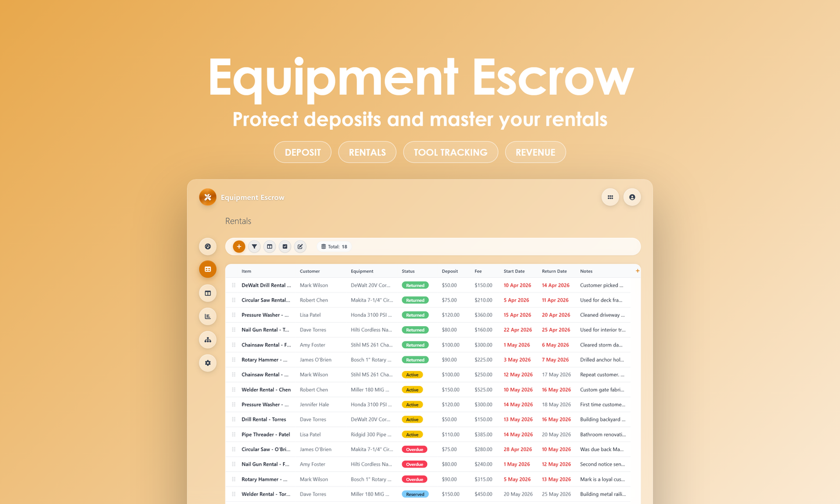Grab drag handle of DeWalt Drill Rental row
The height and width of the screenshot is (504, 840).
point(234,285)
